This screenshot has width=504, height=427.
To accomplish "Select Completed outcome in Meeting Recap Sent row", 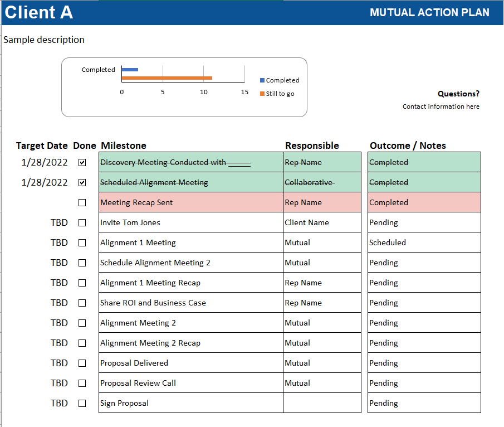I will point(424,202).
